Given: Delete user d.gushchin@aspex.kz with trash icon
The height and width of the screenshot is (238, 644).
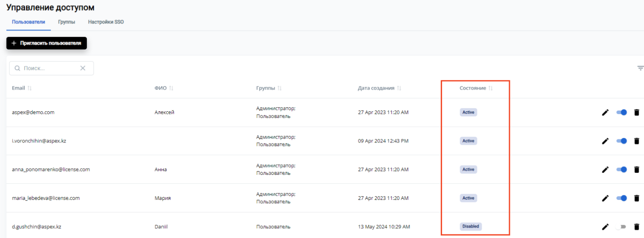Looking at the screenshot, I should [636, 227].
